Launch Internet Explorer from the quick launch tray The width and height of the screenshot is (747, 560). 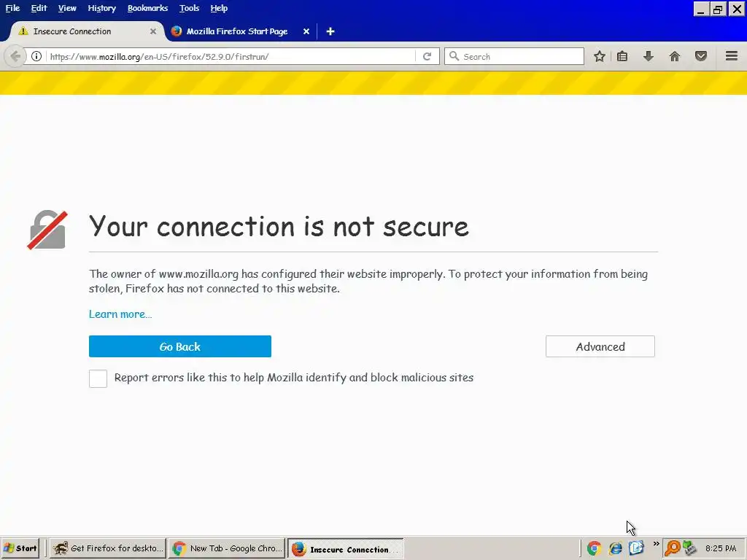[615, 548]
